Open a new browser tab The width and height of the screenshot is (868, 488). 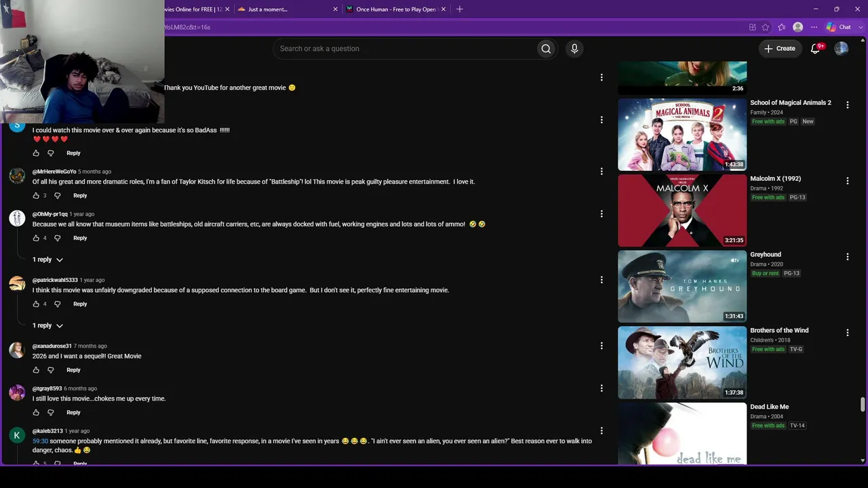click(460, 9)
